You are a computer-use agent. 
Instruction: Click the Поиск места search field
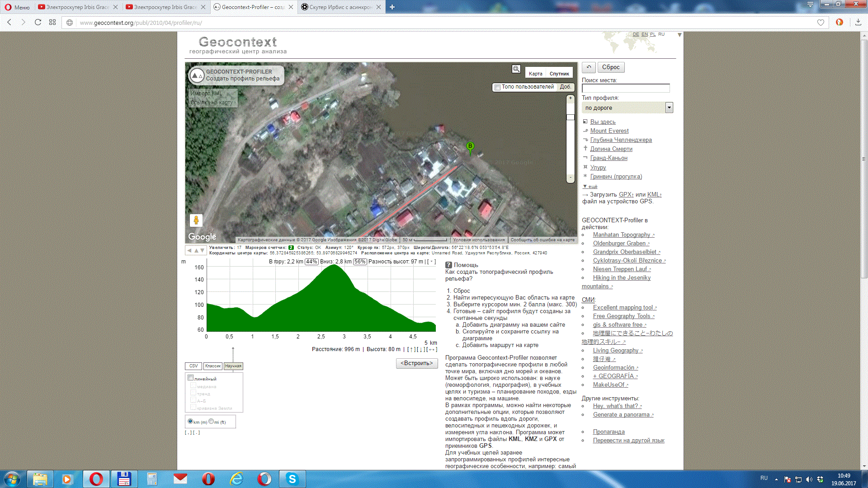[626, 89]
